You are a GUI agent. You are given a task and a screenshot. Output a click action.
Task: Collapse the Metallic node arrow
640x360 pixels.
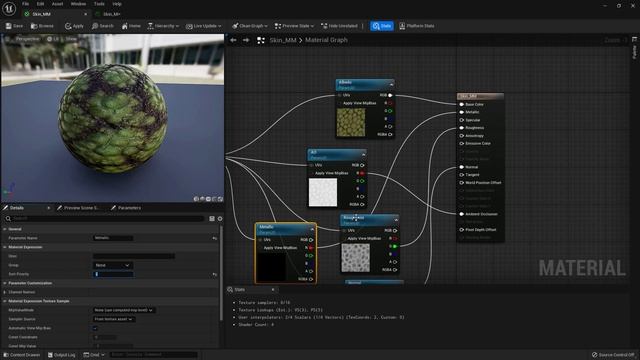(x=313, y=229)
